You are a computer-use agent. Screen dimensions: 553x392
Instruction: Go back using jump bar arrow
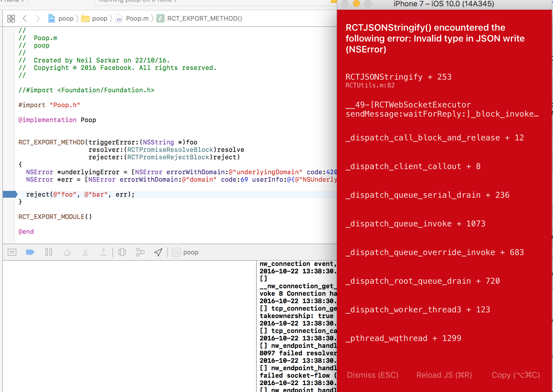(25, 19)
